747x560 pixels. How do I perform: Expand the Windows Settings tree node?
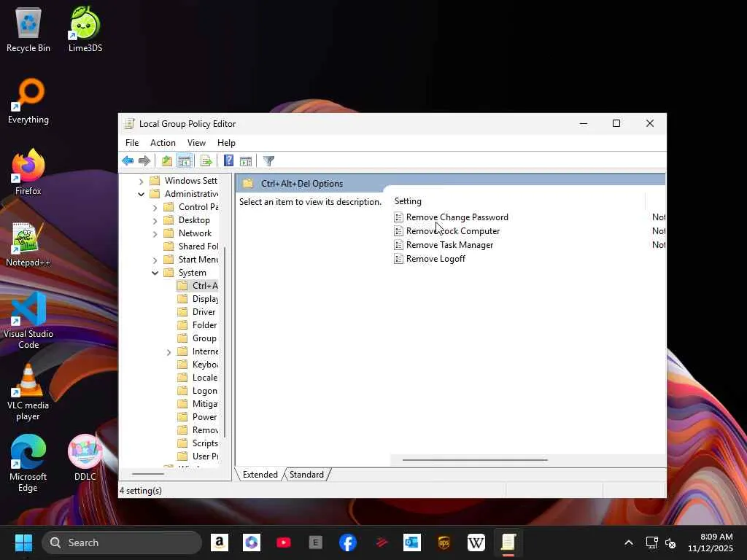(x=141, y=181)
